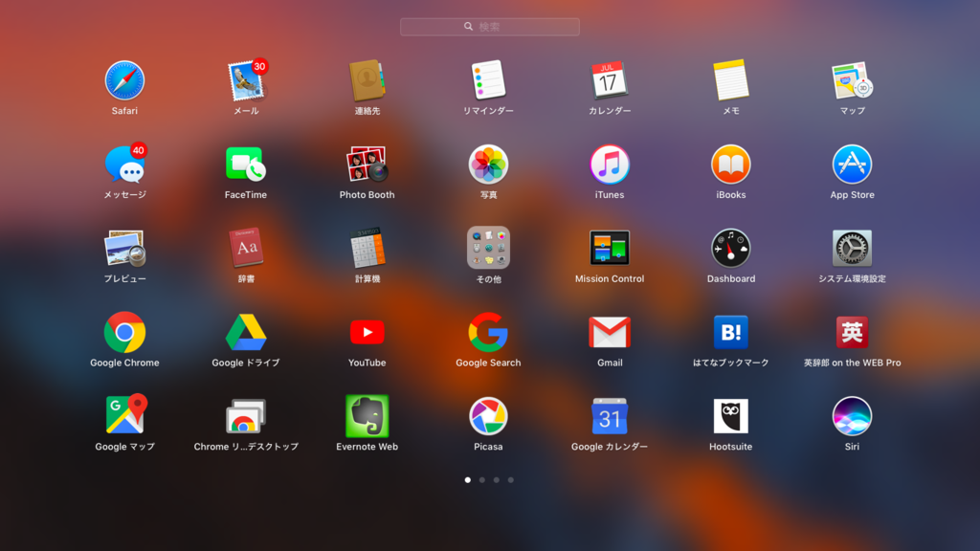Image resolution: width=980 pixels, height=551 pixels.
Task: Launch 英辞郎 on the WEB Pro
Action: coord(852,332)
